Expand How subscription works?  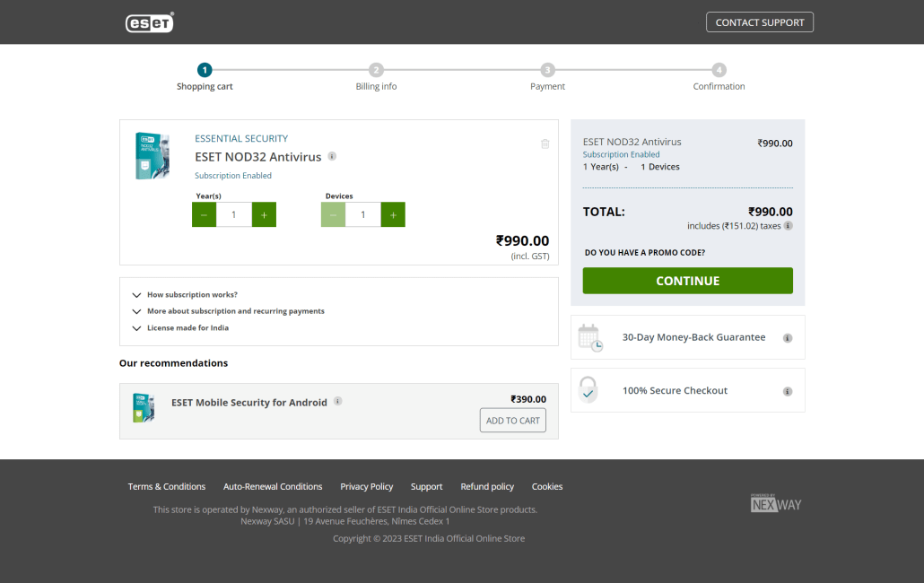(x=185, y=294)
